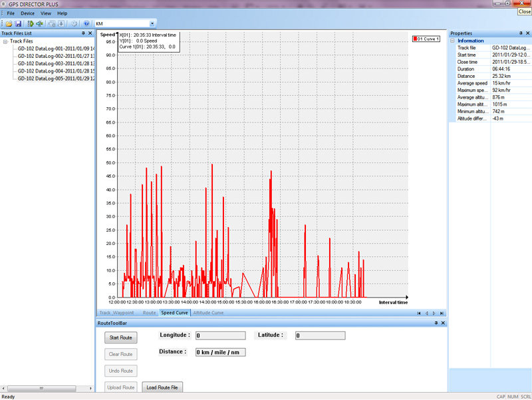The width and height of the screenshot is (532, 400).
Task: Click Minimum altitude value 742 m
Action: pyautogui.click(x=498, y=111)
